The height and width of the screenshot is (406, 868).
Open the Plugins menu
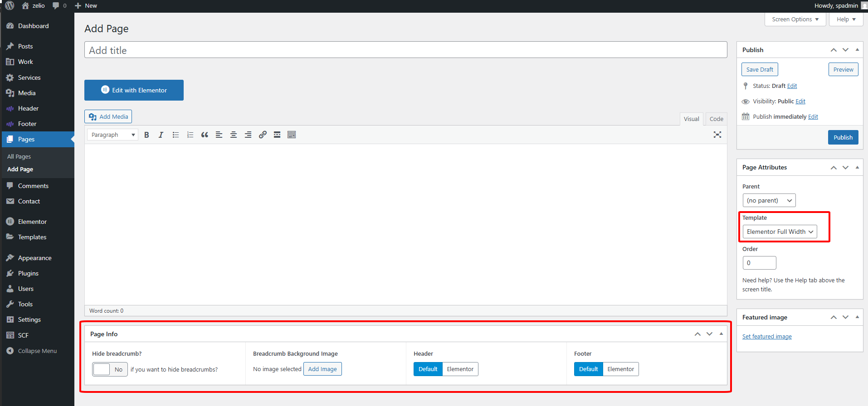point(38,273)
